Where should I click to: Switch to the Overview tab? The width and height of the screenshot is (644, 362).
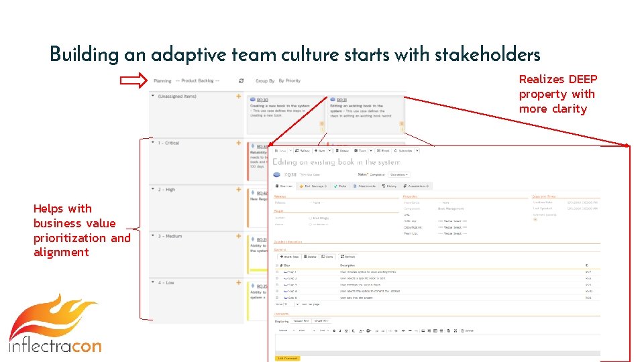pyautogui.click(x=284, y=186)
